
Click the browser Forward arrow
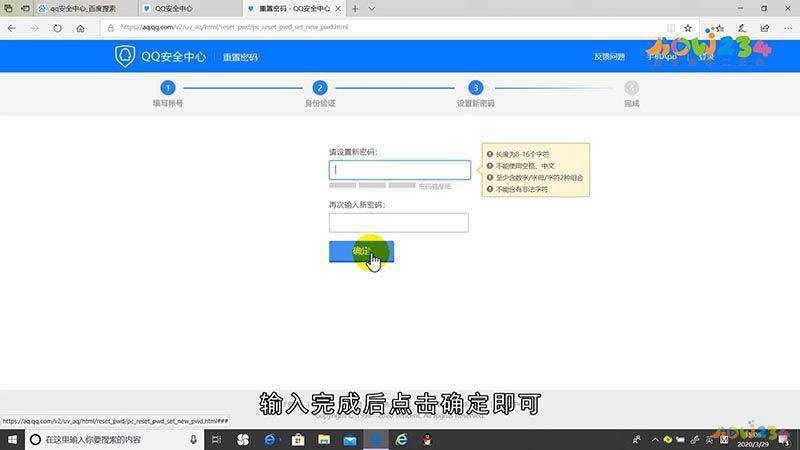pyautogui.click(x=34, y=29)
